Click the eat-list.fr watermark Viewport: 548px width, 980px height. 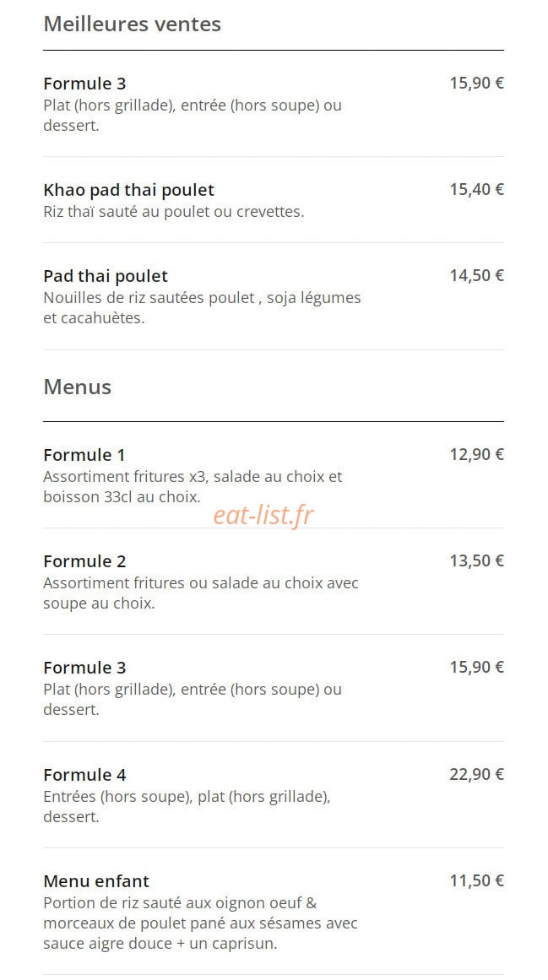pos(263,516)
